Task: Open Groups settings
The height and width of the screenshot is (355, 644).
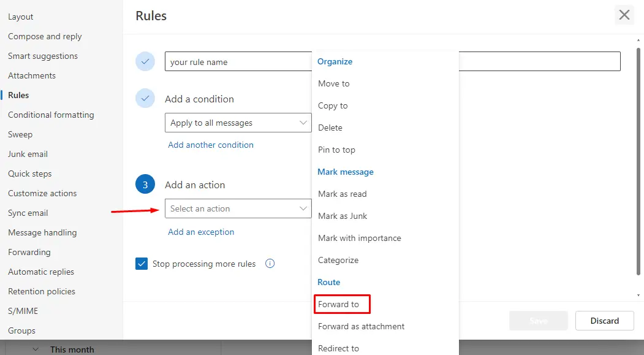Action: pos(22,330)
